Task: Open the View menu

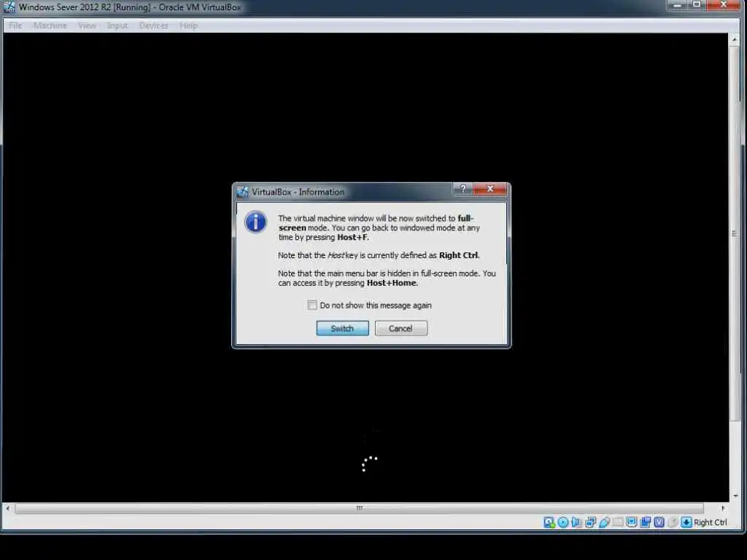Action: 88,26
